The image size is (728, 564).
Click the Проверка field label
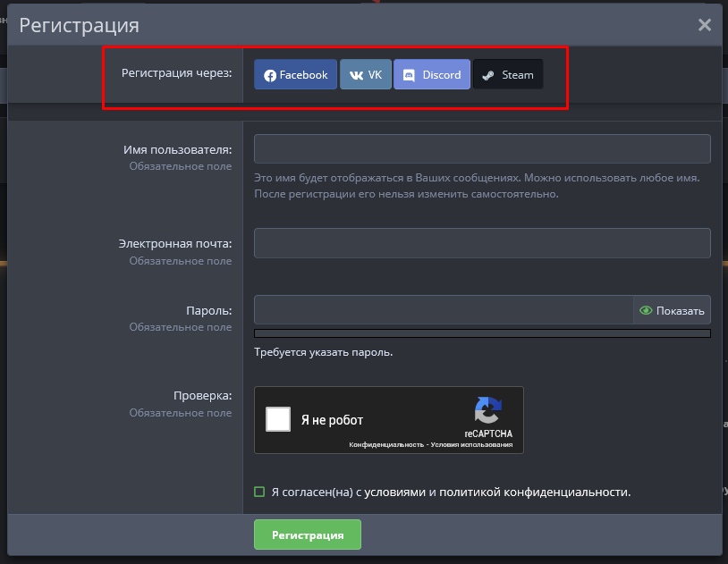[x=202, y=395]
